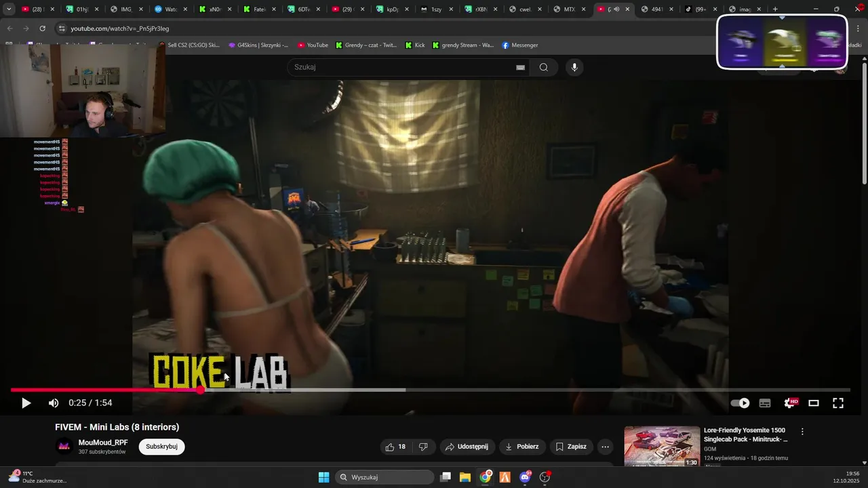868x488 pixels.
Task: Open Windows Start menu
Action: click(x=323, y=477)
